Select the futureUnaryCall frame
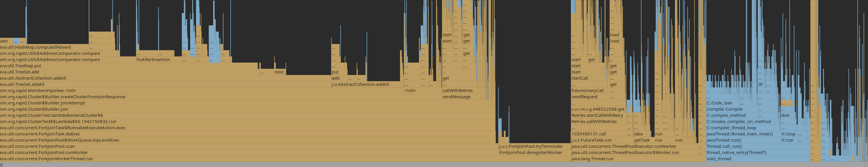868x167 pixels. [590, 91]
